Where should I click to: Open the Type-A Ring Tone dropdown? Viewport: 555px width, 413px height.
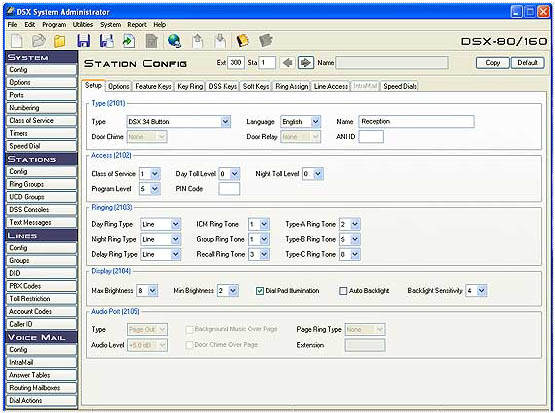355,224
